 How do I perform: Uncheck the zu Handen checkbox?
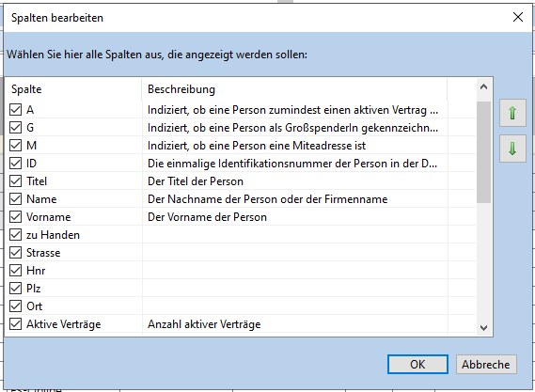(x=15, y=235)
